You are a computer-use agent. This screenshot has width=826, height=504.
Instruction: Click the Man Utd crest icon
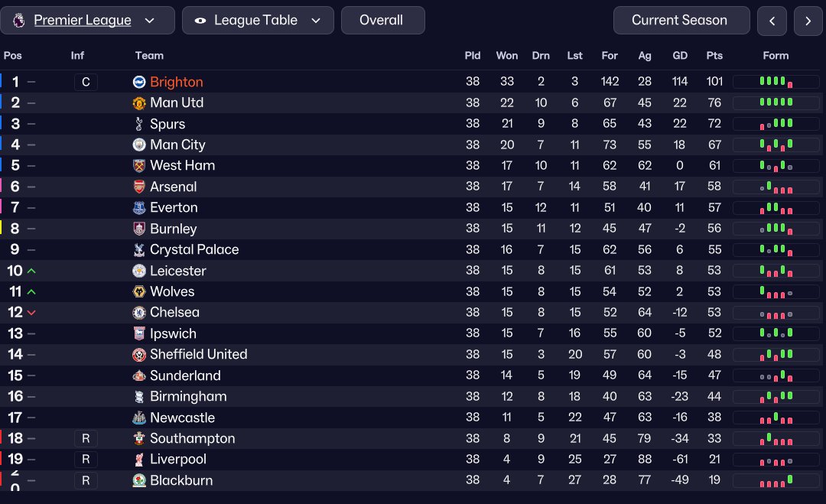pyautogui.click(x=139, y=103)
